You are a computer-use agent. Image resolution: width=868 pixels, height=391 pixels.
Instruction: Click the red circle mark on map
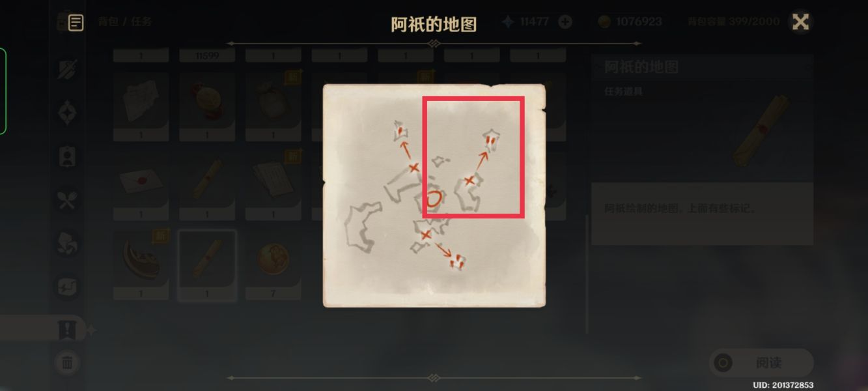click(x=435, y=199)
